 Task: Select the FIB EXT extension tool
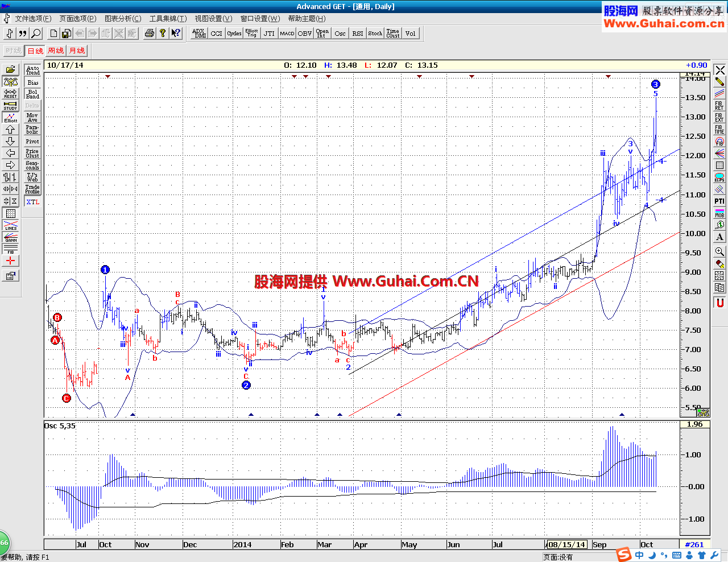pyautogui.click(x=719, y=118)
